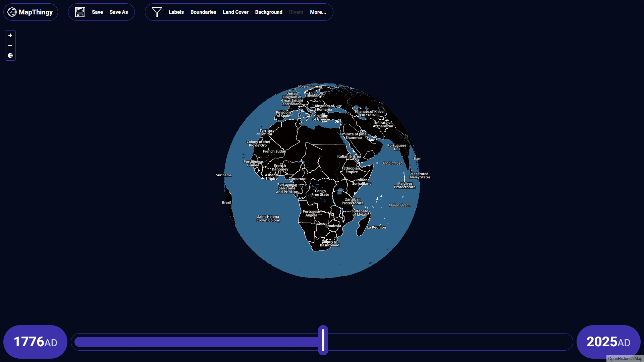Click the MapThingy globe logo icon
Image resolution: width=644 pixels, height=362 pixels.
click(x=12, y=12)
